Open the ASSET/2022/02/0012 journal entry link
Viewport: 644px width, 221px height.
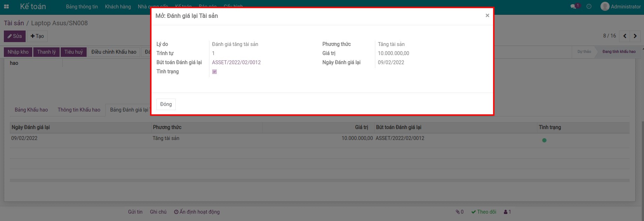pyautogui.click(x=236, y=62)
